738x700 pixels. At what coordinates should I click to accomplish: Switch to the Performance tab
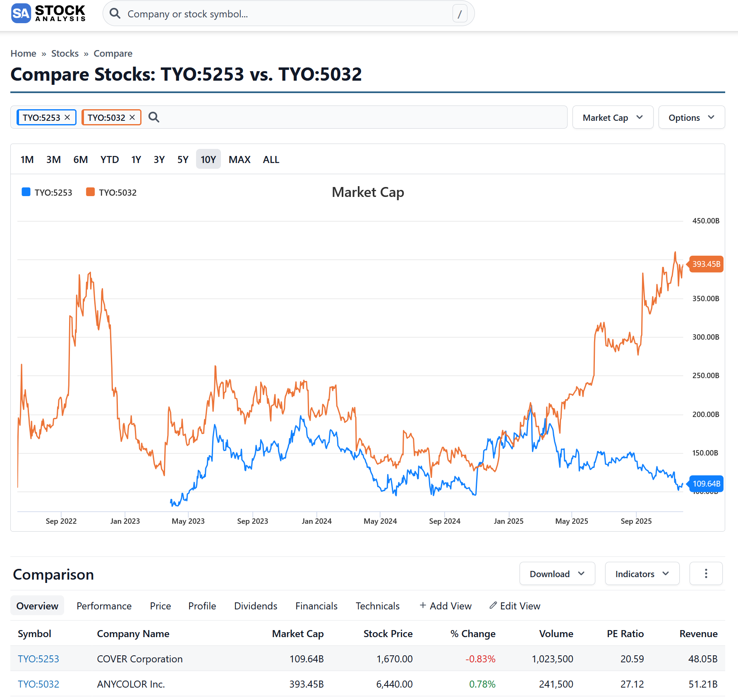click(104, 606)
